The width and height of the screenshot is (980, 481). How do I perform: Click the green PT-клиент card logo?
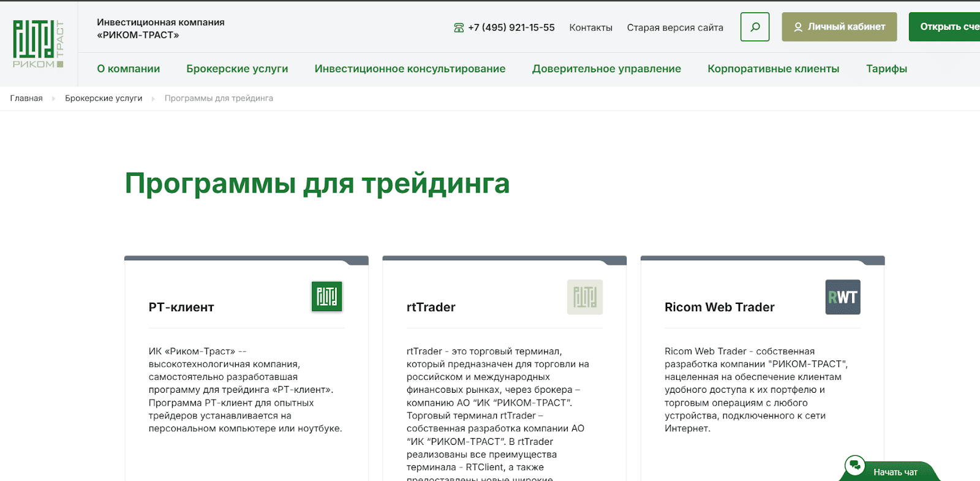(x=326, y=297)
